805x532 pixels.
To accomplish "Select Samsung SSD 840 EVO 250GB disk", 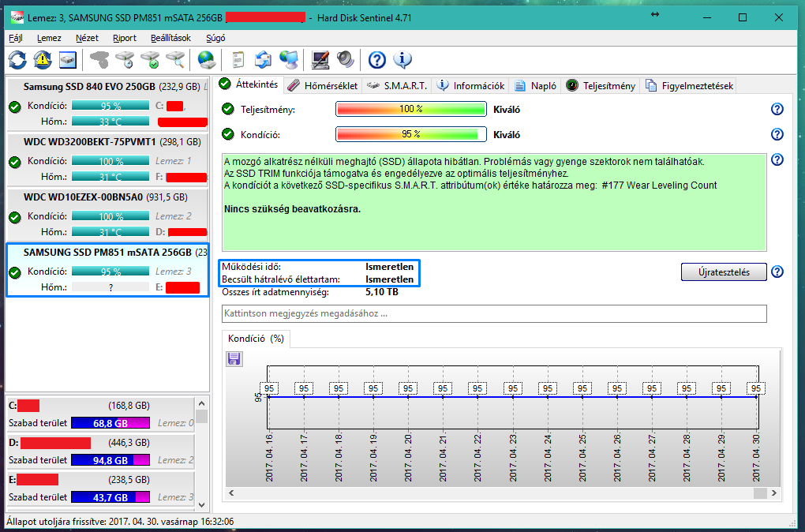I will 107,104.
